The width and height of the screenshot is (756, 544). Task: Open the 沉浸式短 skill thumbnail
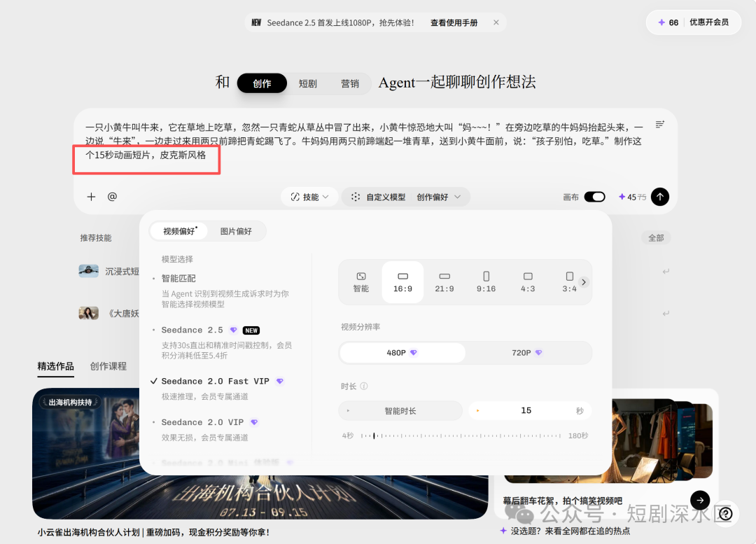(x=89, y=271)
